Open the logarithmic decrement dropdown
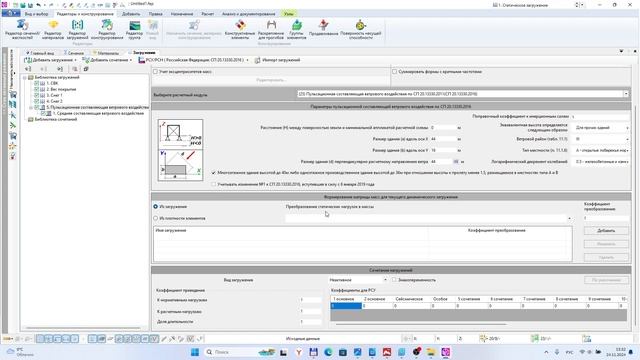 coord(602,162)
